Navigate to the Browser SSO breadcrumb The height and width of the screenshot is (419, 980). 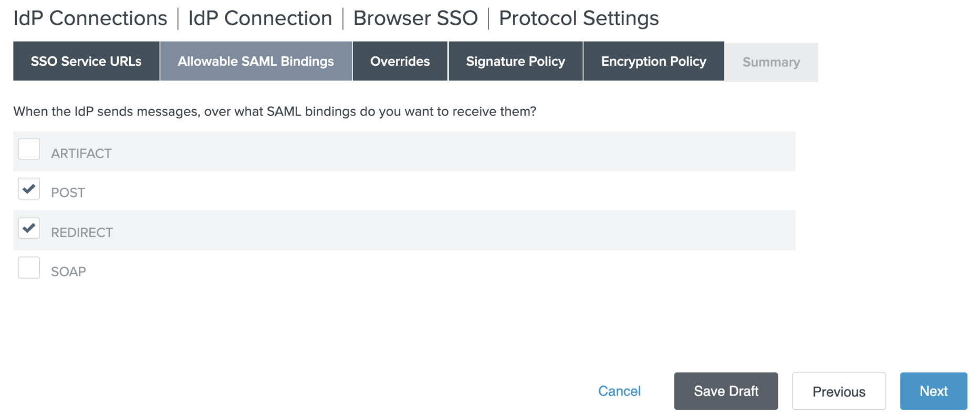(415, 18)
